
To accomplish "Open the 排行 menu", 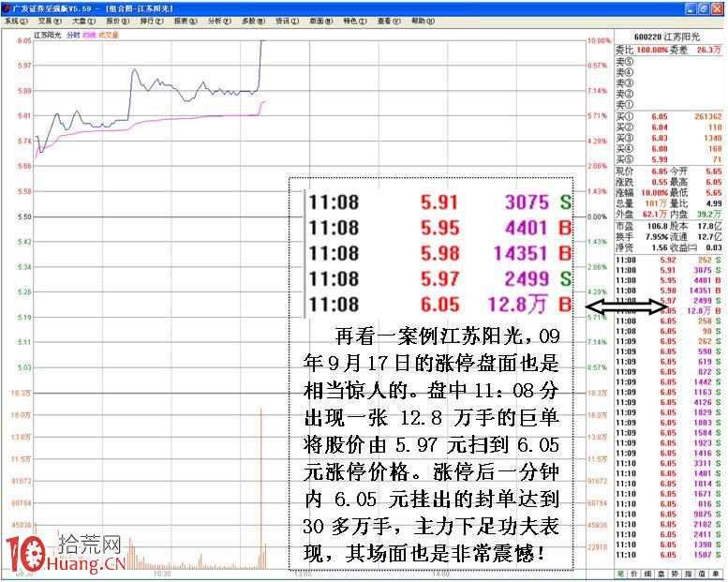I will click(x=152, y=22).
